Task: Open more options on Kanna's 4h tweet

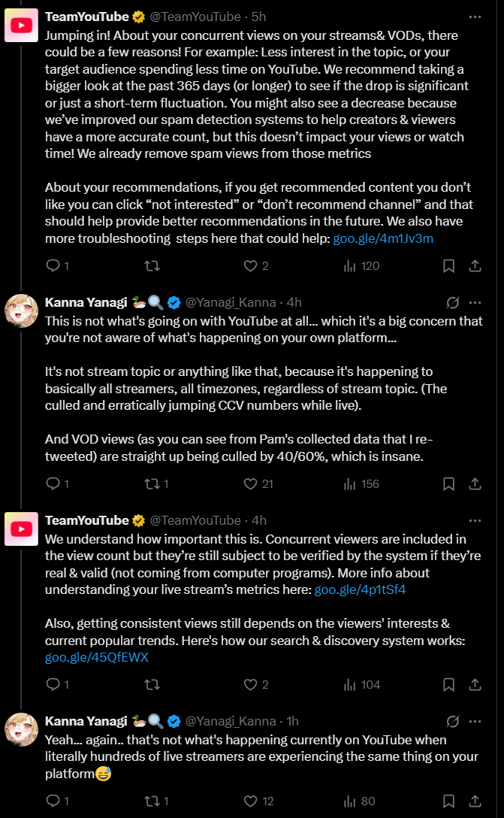Action: pyautogui.click(x=475, y=302)
